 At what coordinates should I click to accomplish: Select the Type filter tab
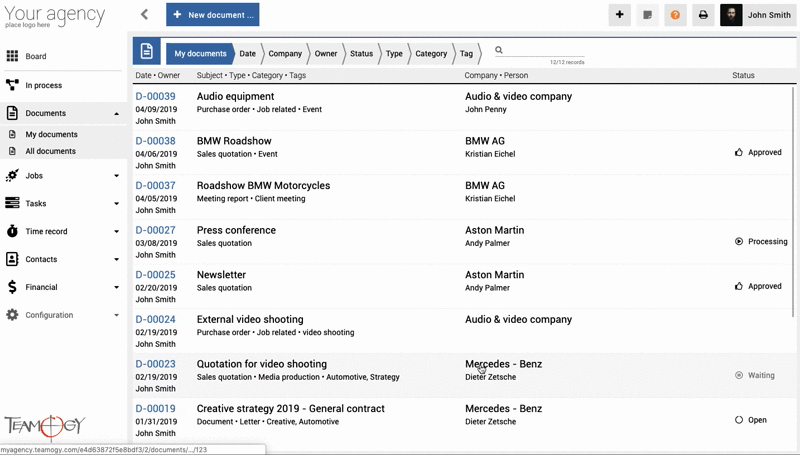[x=394, y=54]
